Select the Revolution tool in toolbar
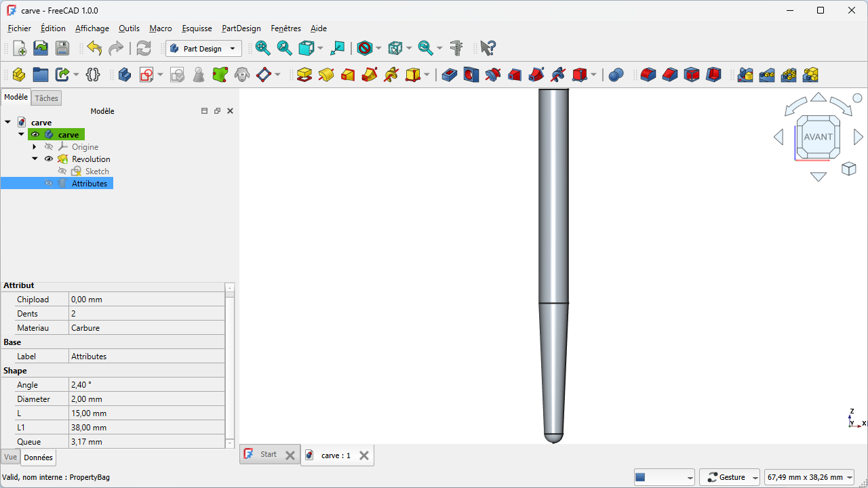The width and height of the screenshot is (868, 488). pos(326,75)
